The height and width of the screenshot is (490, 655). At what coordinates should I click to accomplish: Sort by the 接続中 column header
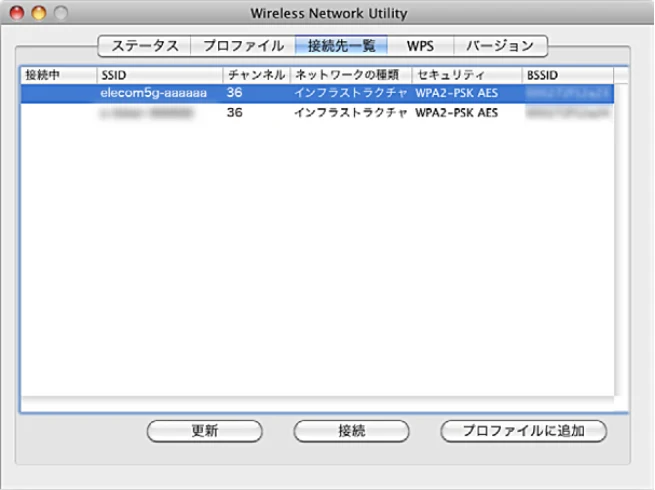[59, 75]
